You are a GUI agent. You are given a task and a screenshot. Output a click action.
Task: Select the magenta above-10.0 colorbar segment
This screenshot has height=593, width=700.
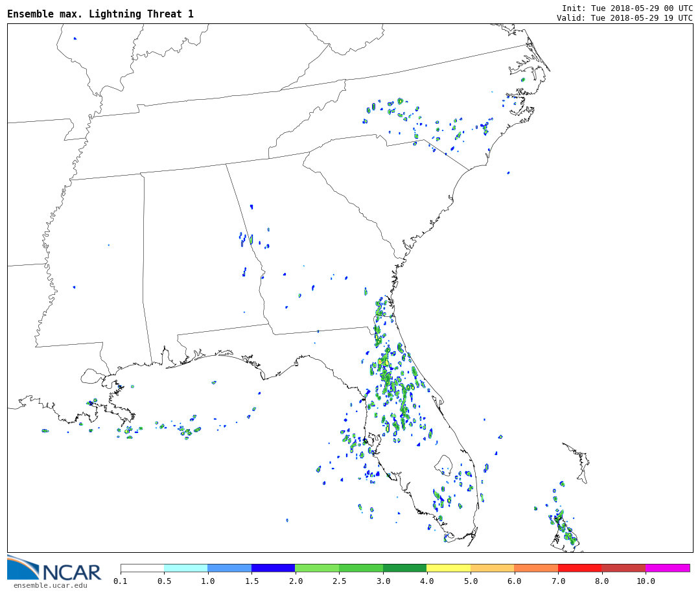(x=668, y=568)
